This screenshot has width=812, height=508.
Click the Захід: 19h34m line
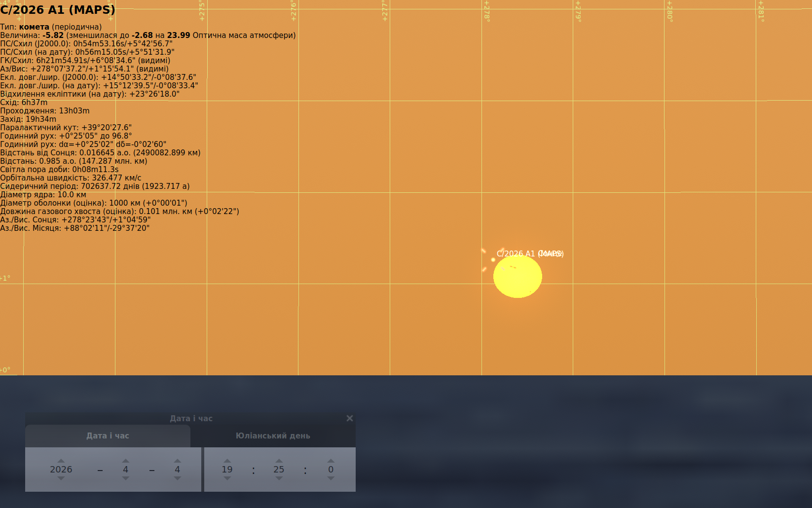28,119
